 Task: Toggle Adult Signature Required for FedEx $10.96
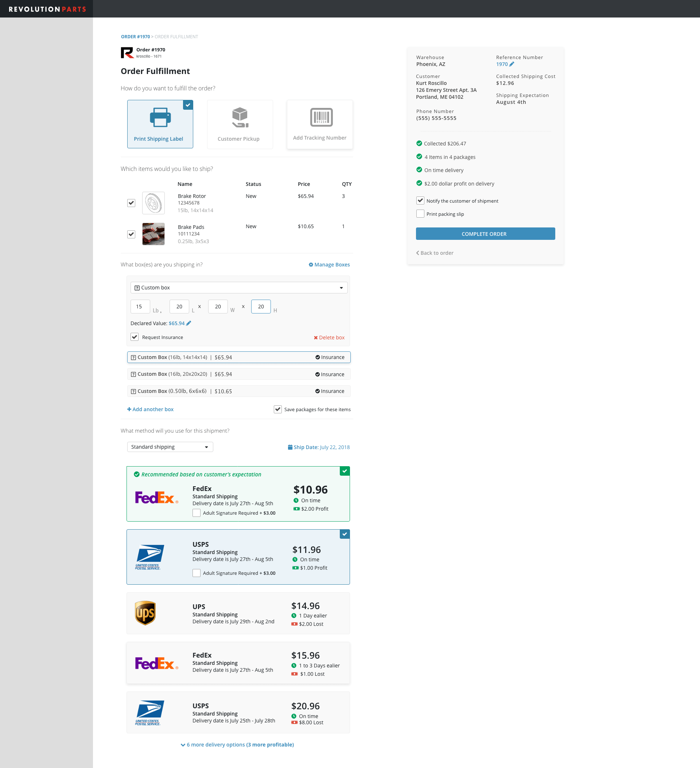[x=196, y=513]
